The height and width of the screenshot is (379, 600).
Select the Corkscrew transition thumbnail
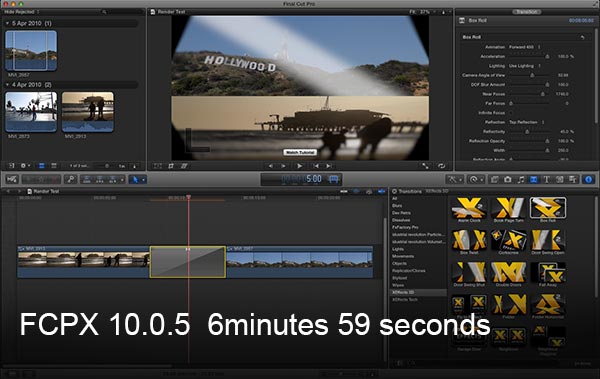click(509, 240)
